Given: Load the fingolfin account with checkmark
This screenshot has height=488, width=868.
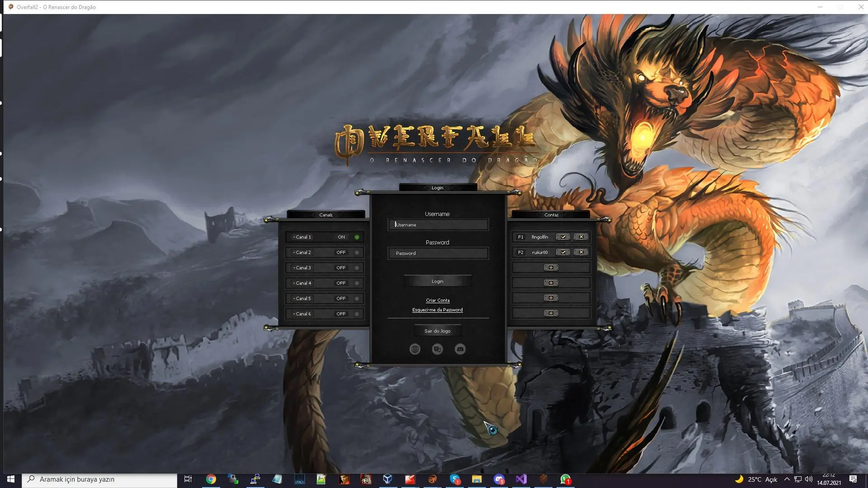Looking at the screenshot, I should point(563,237).
